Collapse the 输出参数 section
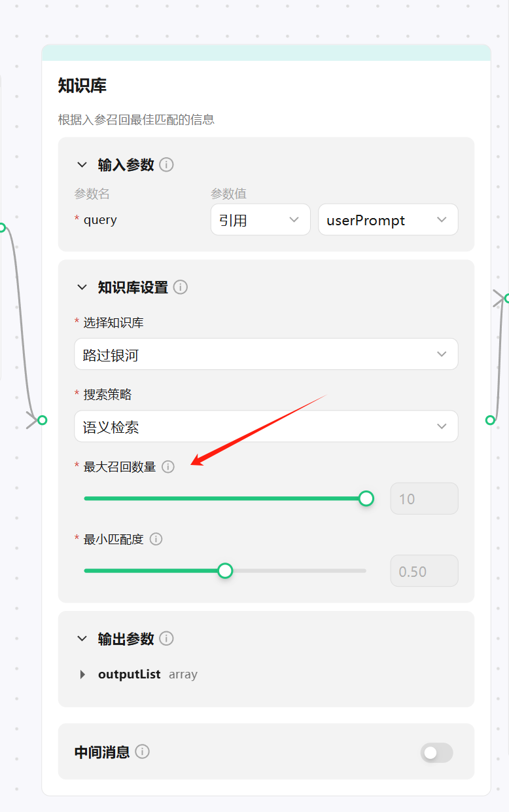This screenshot has height=812, width=509. 82,638
